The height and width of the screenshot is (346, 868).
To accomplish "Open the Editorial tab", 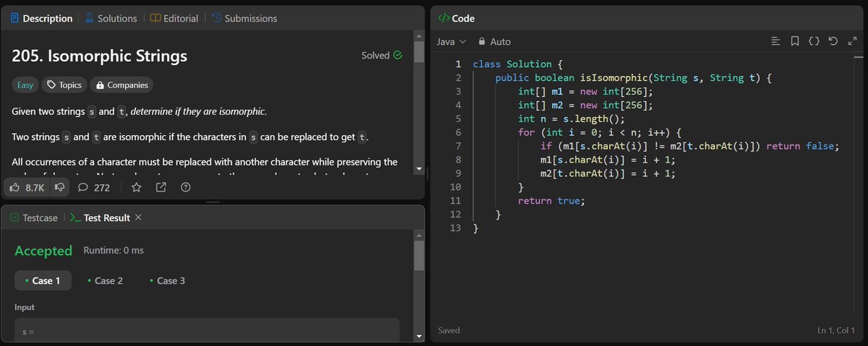I will pyautogui.click(x=174, y=18).
